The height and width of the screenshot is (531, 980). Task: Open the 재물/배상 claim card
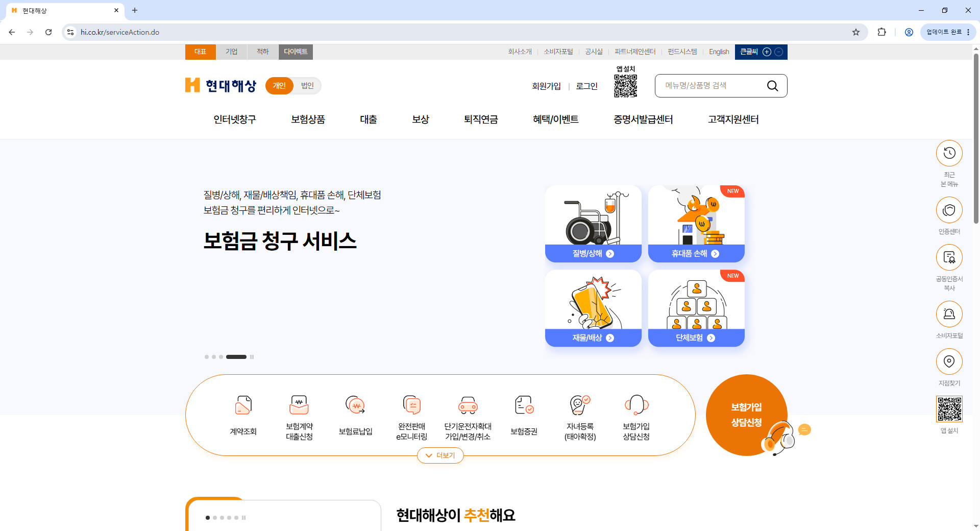click(593, 308)
